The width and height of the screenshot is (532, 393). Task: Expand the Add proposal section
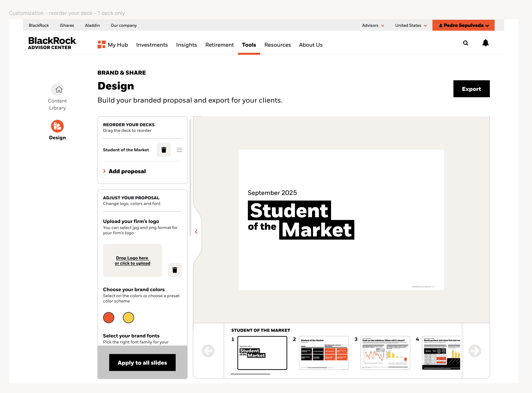(124, 171)
